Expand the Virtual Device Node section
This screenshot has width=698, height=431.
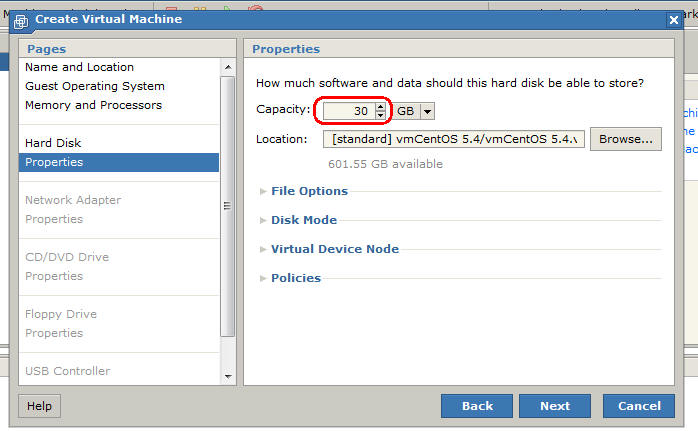[x=334, y=249]
